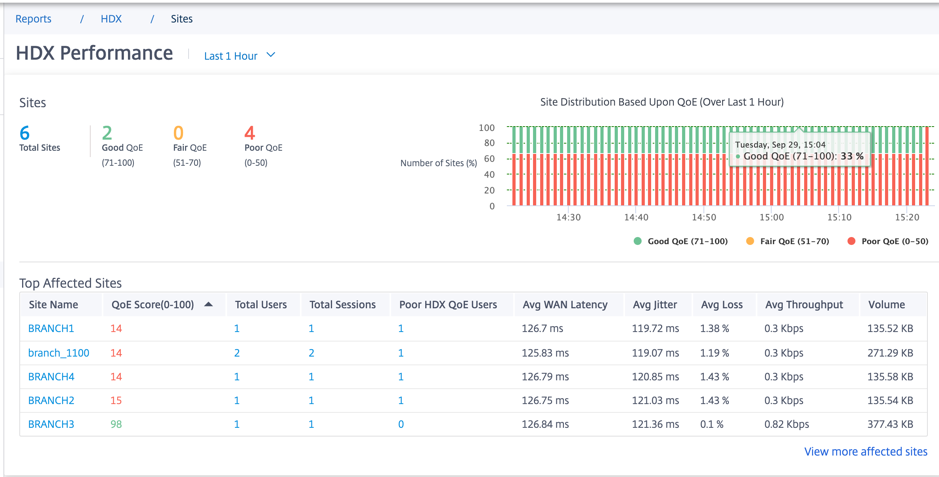This screenshot has width=939, height=477.
Task: Click the 271.29 KB volume value
Action: (x=890, y=353)
